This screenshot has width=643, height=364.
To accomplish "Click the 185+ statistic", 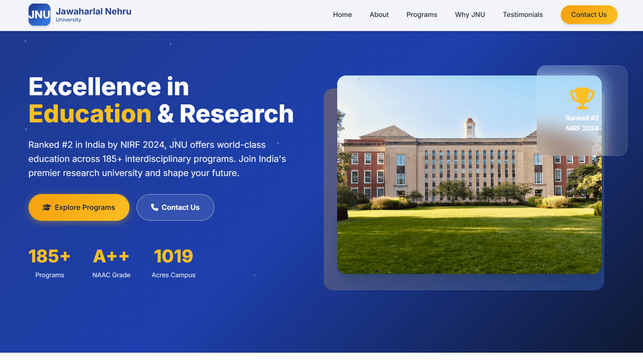I will point(49,256).
